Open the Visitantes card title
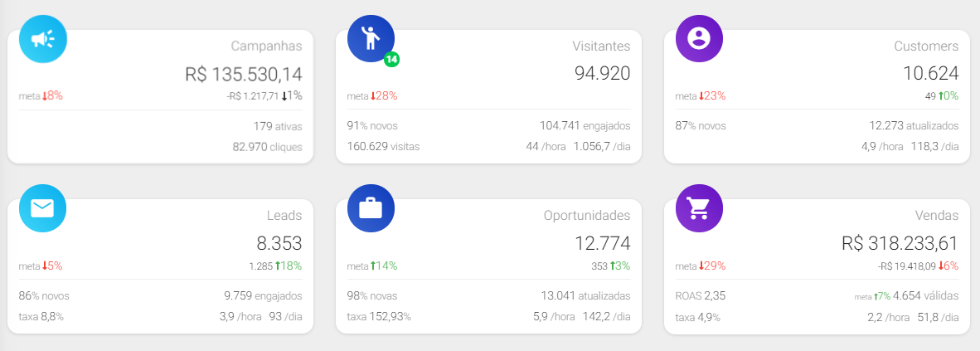 pyautogui.click(x=601, y=46)
